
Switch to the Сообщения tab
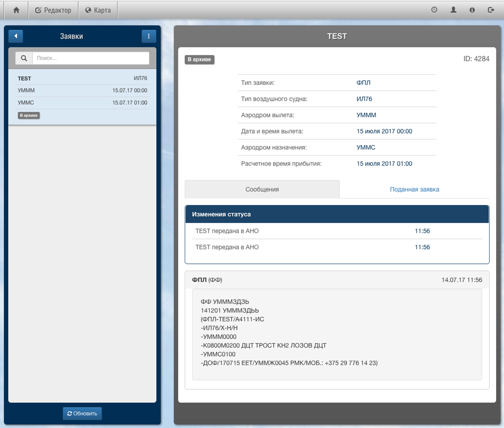[262, 189]
